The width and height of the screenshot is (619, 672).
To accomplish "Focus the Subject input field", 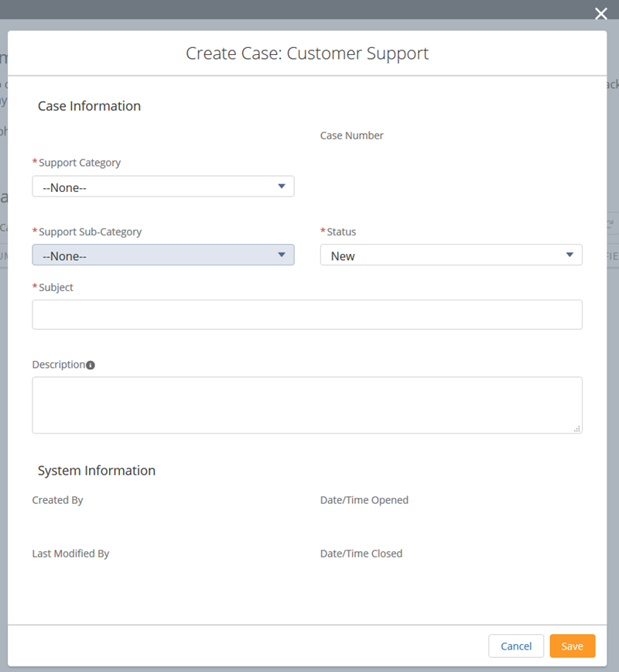I will click(x=307, y=314).
